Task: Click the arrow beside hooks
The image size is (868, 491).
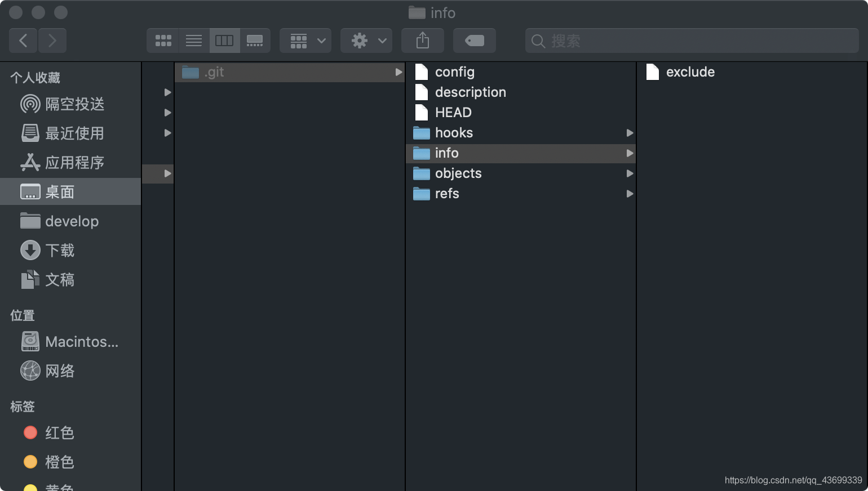Action: [x=630, y=133]
